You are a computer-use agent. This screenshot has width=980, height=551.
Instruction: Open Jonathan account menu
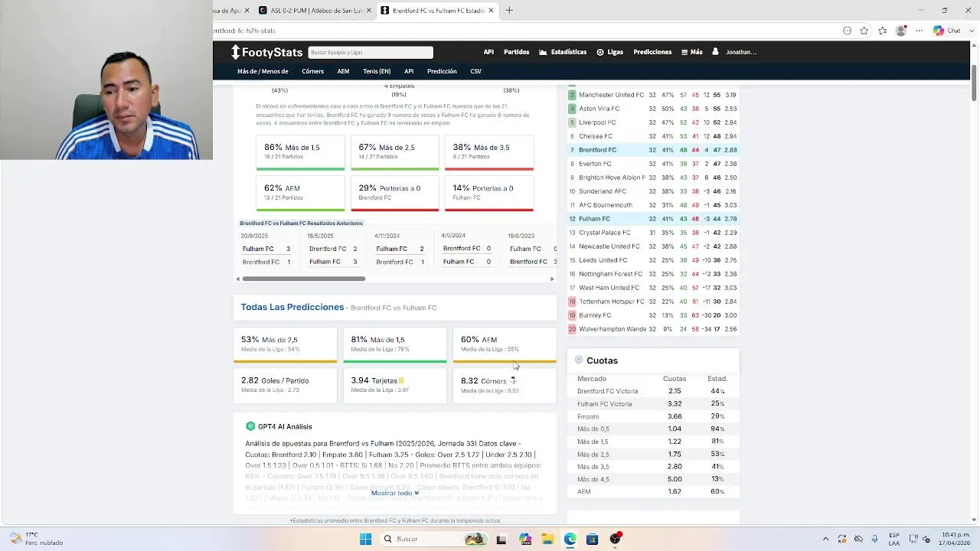pos(735,52)
